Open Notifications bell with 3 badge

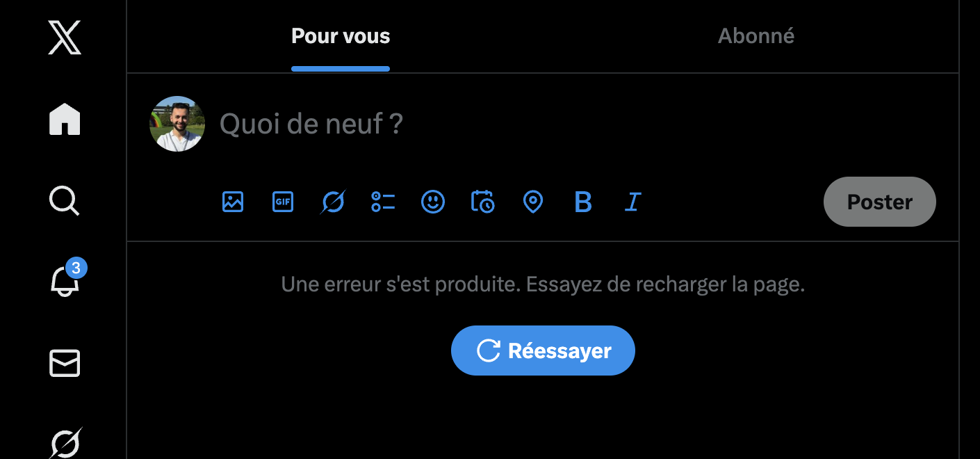(x=65, y=281)
